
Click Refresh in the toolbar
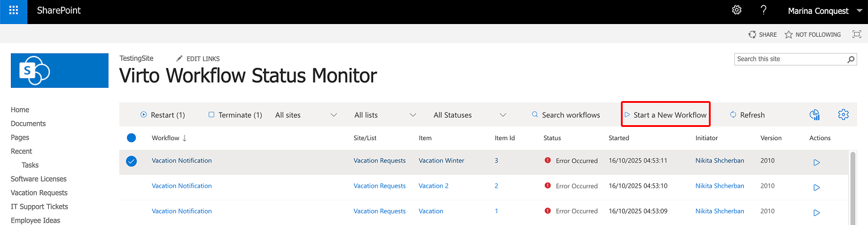747,115
